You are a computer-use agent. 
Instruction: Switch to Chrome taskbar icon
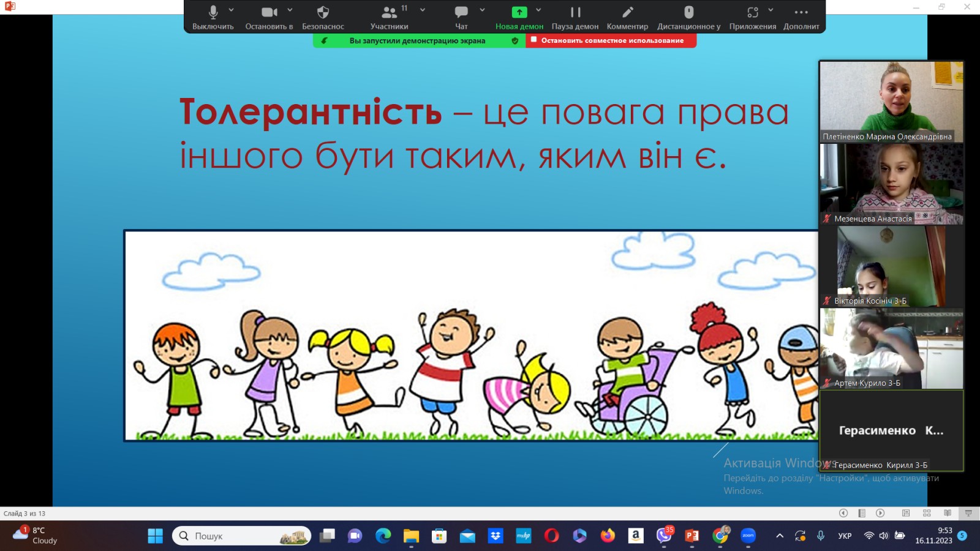point(720,536)
